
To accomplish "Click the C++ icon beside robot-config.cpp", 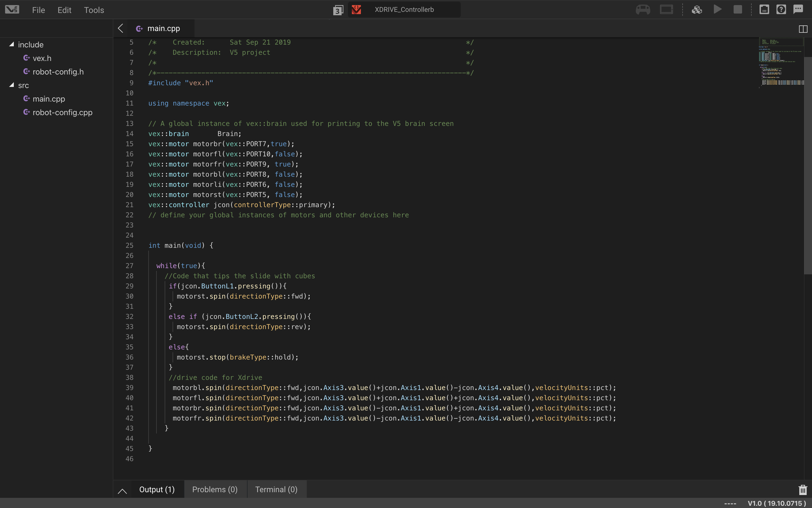I will coord(27,112).
